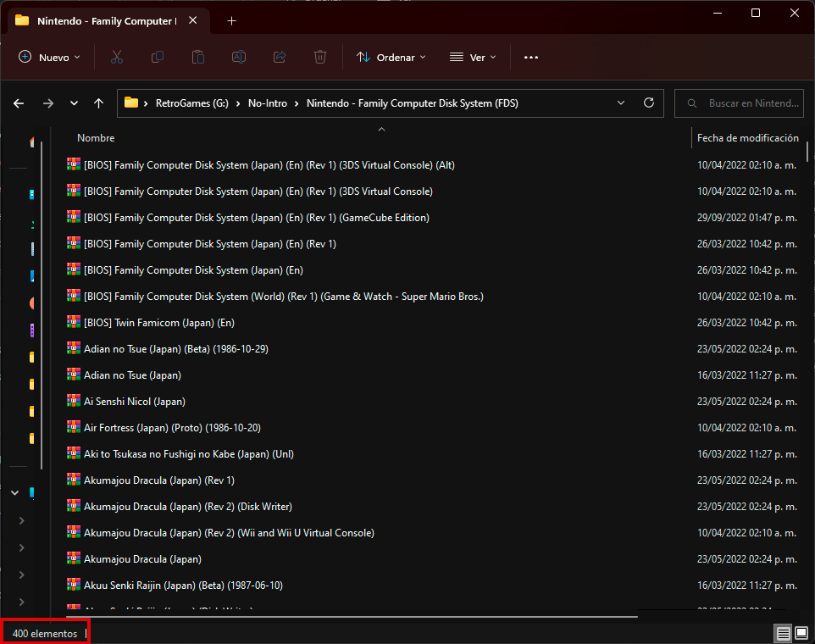Click the Buscar en Nintendo search field

(x=739, y=103)
